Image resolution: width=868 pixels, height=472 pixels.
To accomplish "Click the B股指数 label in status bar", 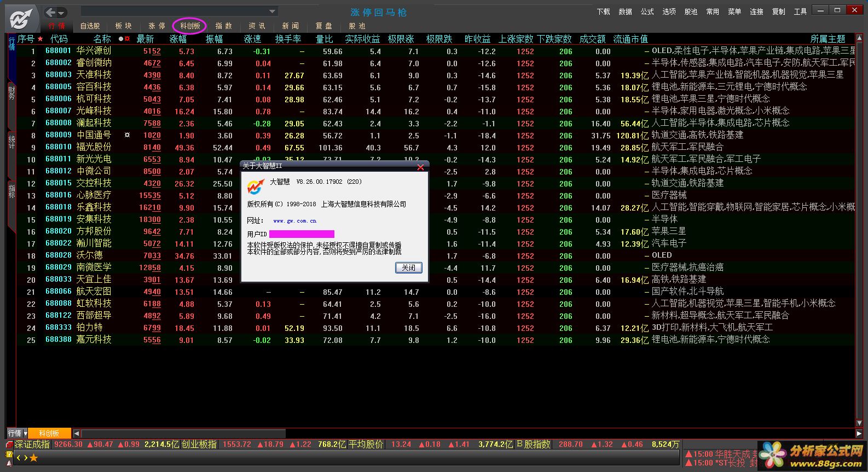I will point(533,444).
